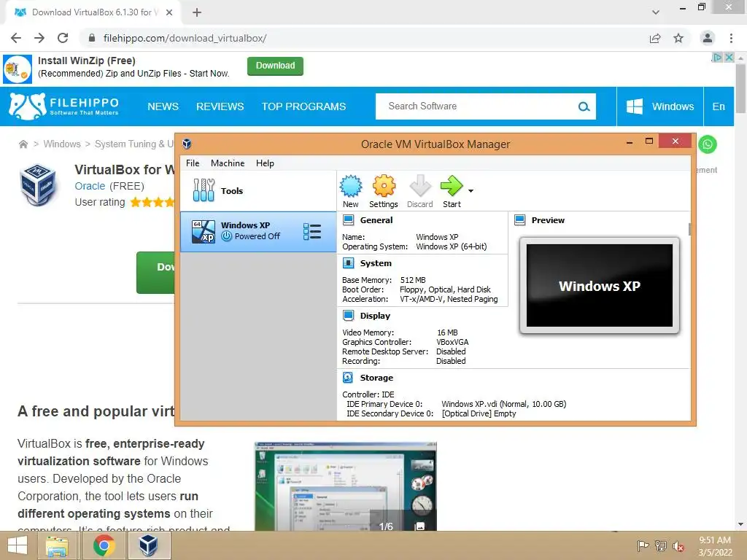Click the browser page scrollbar
This screenshot has height=560, width=747.
(740, 88)
